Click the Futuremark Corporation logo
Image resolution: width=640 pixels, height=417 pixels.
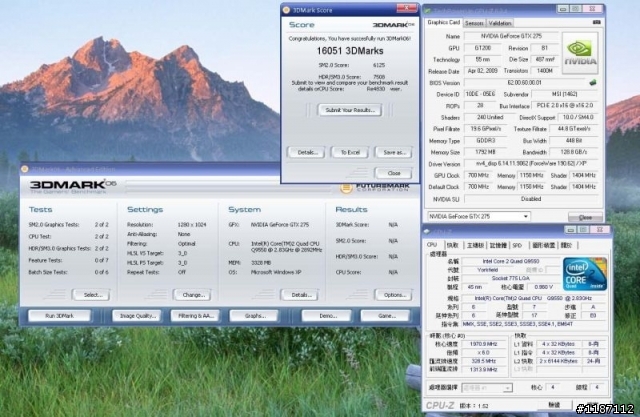pyautogui.click(x=375, y=188)
